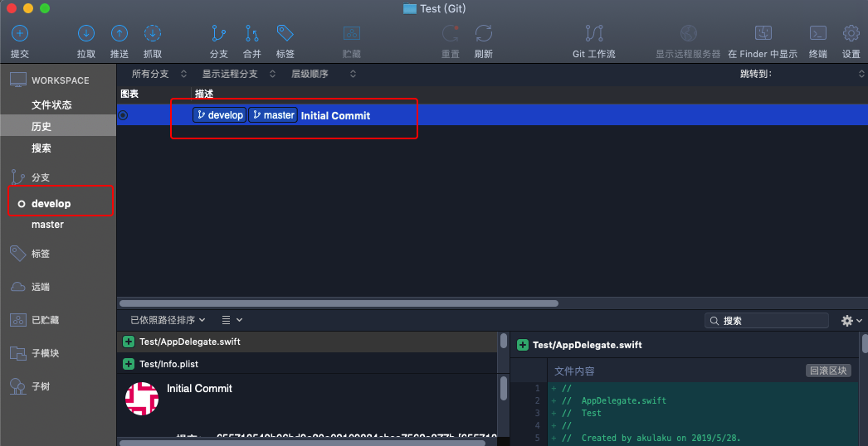
Task: Click the Commit (提交) toolbar icon
Action: click(19, 34)
